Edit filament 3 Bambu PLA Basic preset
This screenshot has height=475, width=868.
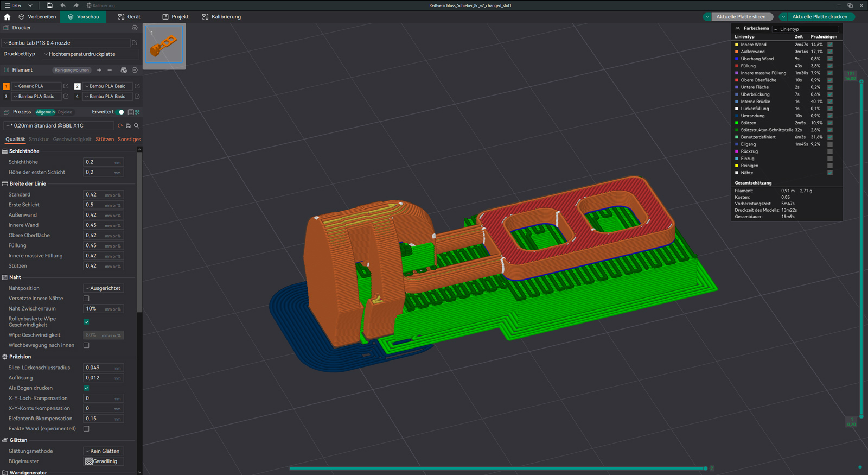(x=66, y=97)
